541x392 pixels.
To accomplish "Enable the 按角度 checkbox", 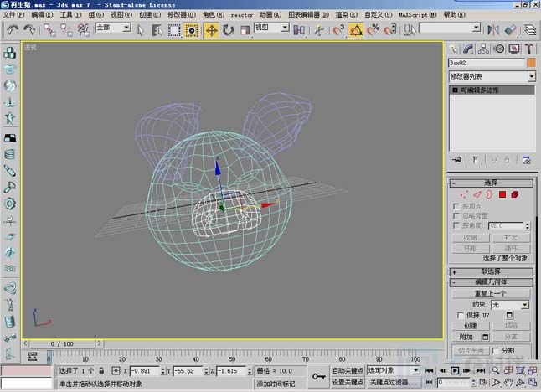I will [x=456, y=225].
